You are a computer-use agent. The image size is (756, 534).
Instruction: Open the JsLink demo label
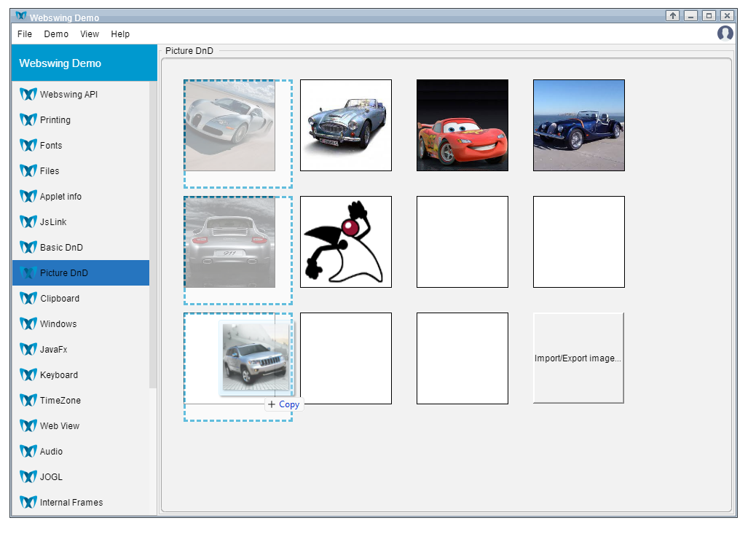(53, 222)
